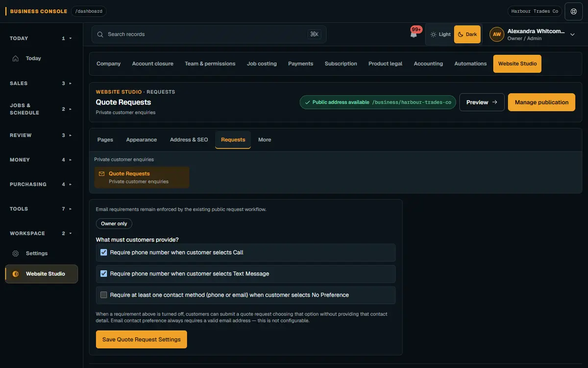Click the Website Studio globe icon in sidebar

(x=16, y=274)
